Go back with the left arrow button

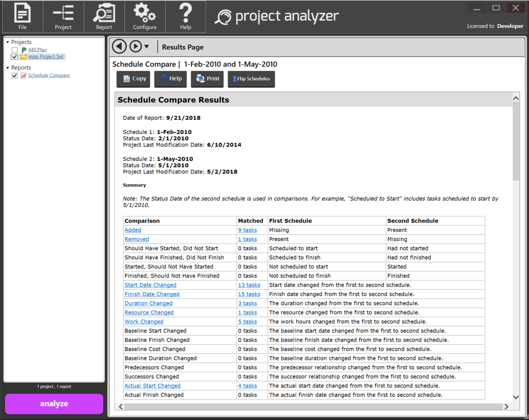coord(119,46)
